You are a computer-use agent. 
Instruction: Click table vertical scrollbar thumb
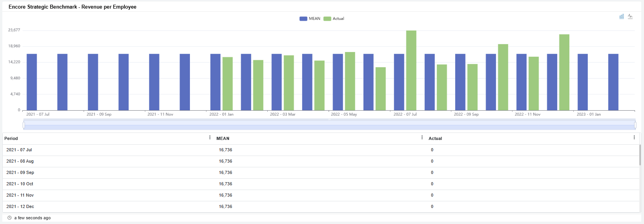click(640, 155)
